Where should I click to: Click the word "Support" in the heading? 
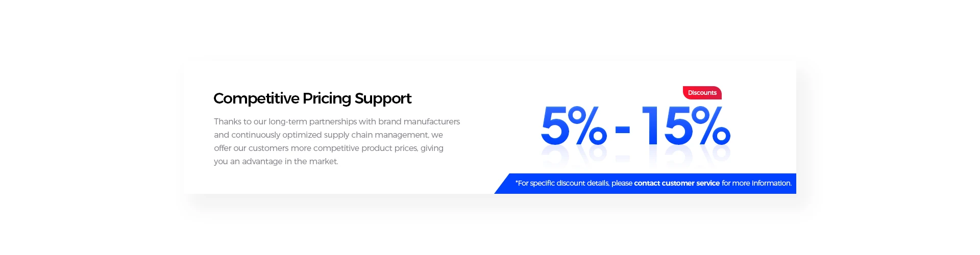point(383,98)
